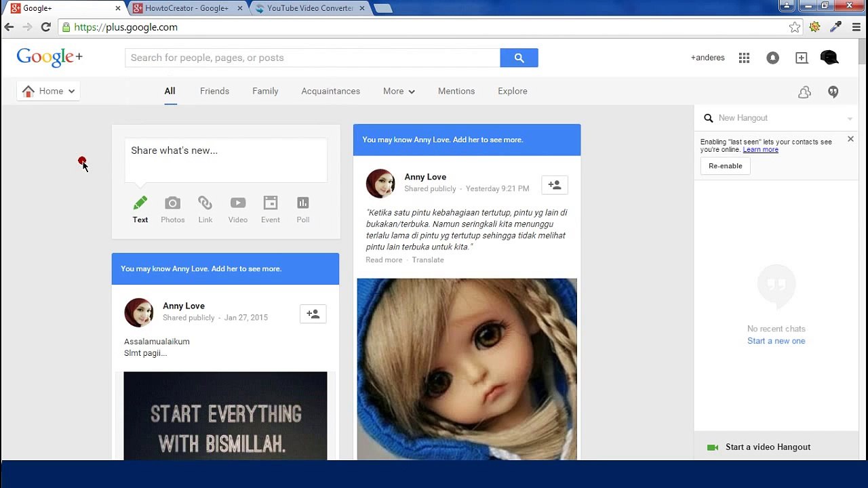
Task: Open the New Hangout dropdown arrow
Action: coord(850,119)
